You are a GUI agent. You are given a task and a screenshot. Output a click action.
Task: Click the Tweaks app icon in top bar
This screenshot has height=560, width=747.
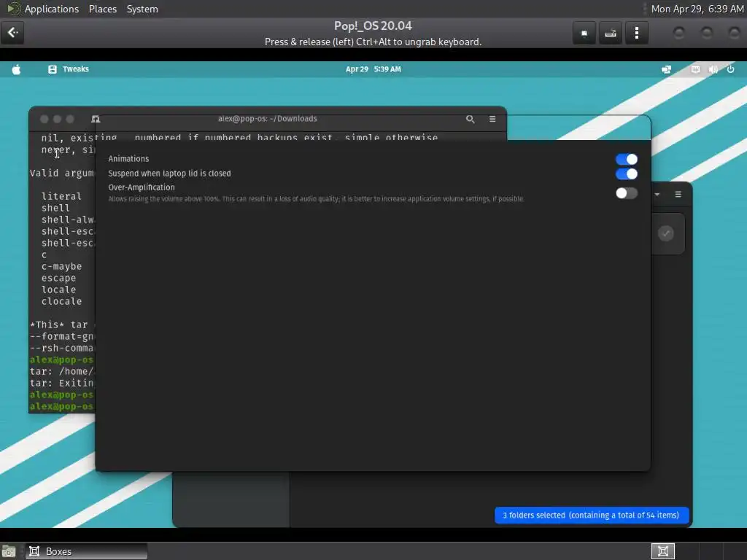tap(53, 69)
